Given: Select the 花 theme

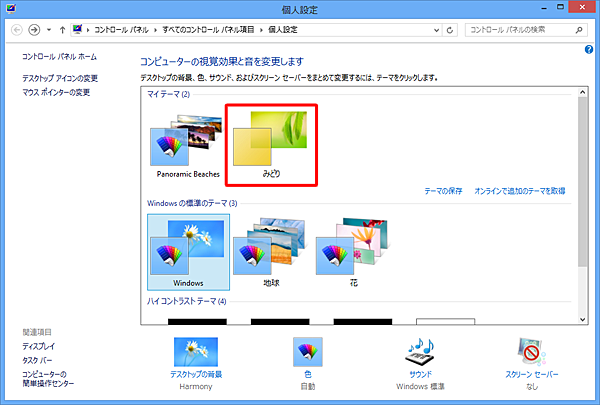Looking at the screenshot, I should click(x=354, y=252).
